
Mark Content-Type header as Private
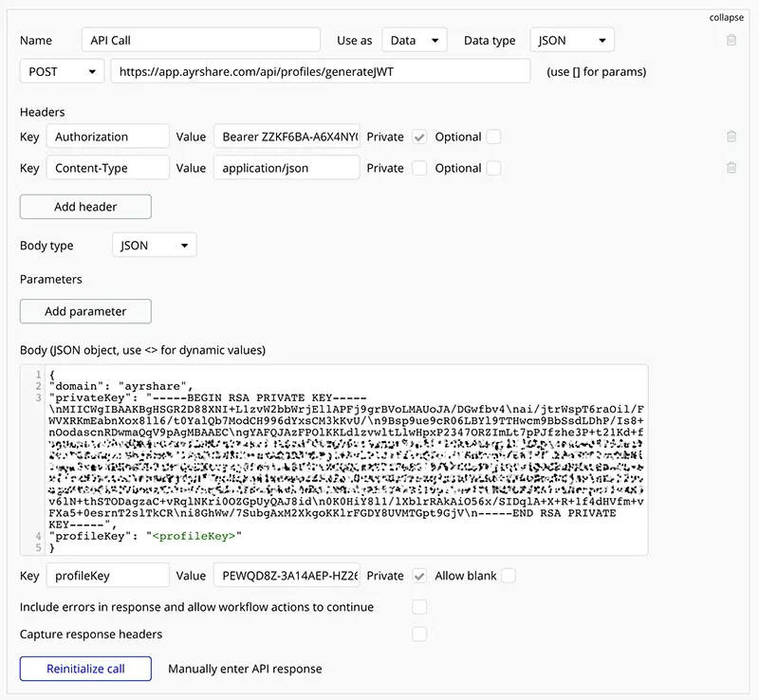point(419,168)
